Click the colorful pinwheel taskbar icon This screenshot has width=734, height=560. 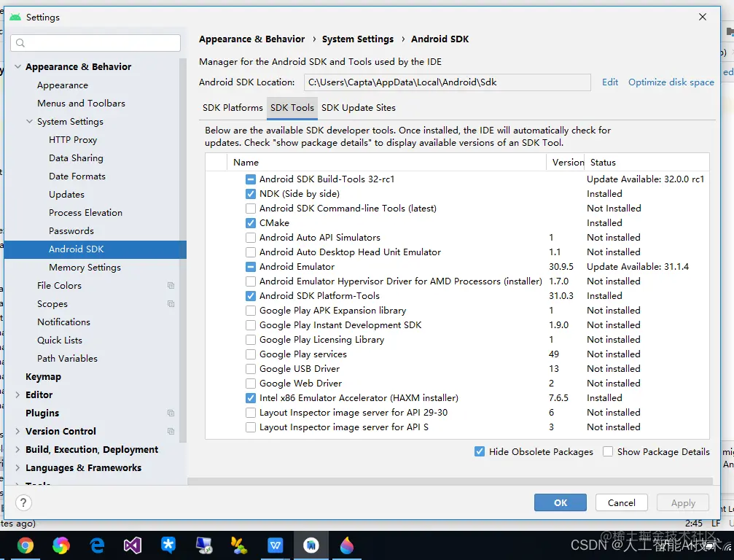[x=60, y=545]
